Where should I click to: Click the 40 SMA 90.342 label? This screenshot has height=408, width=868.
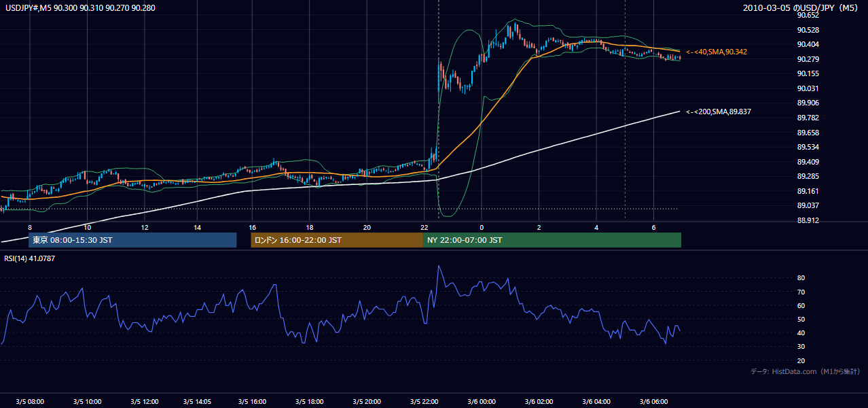(x=716, y=52)
